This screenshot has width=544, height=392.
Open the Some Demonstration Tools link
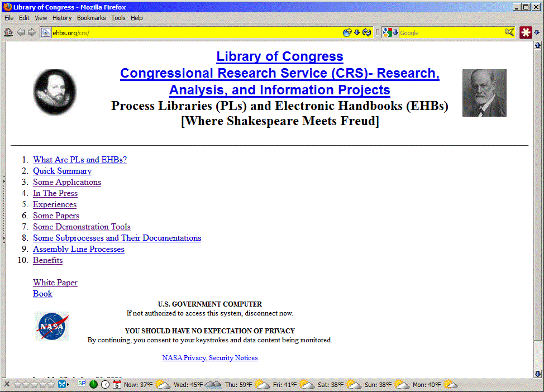82,227
